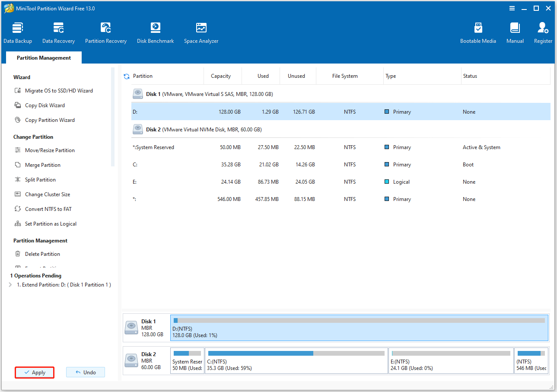Open the Manual
This screenshot has height=392, width=557.
(515, 32)
